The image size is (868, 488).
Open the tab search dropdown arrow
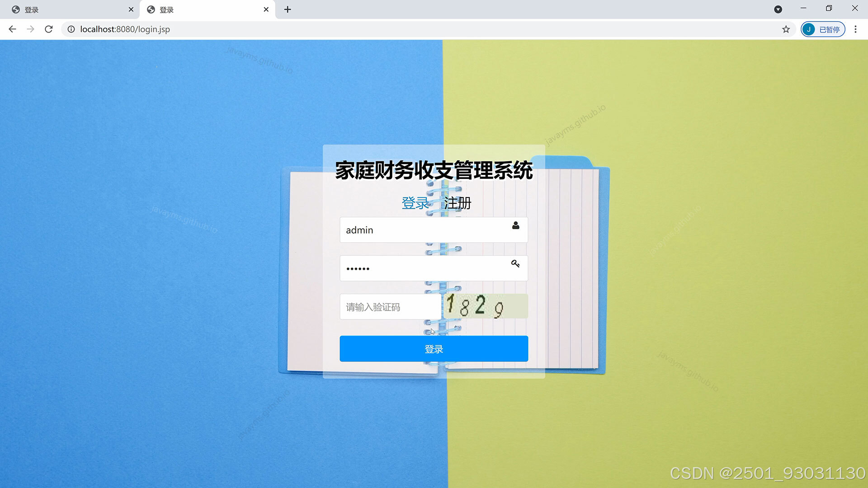[778, 9]
